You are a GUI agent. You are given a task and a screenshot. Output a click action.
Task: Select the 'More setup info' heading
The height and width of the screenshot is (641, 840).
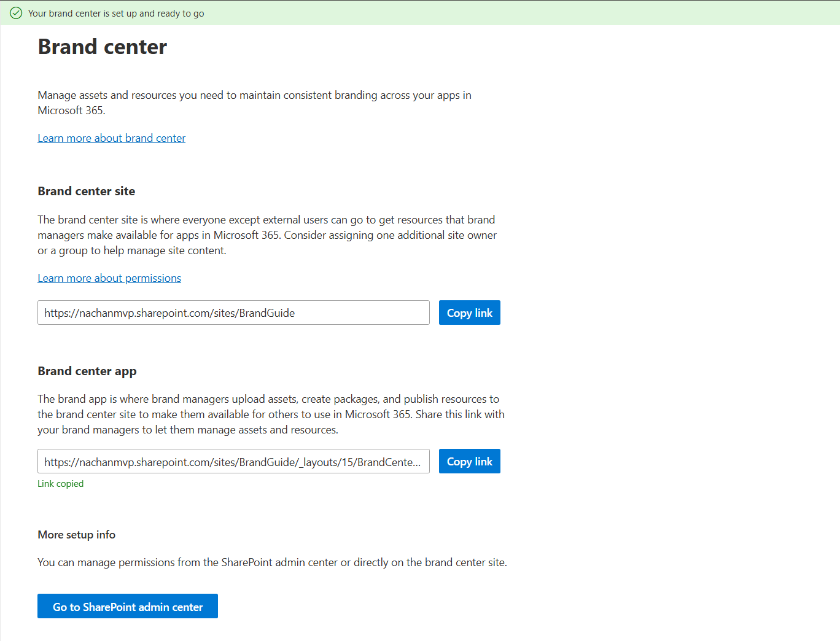pos(76,535)
